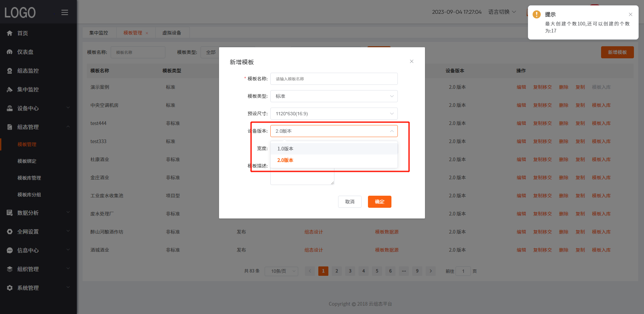Close the 模板管理 tab with its x icon
This screenshot has width=644, height=314.
click(147, 33)
